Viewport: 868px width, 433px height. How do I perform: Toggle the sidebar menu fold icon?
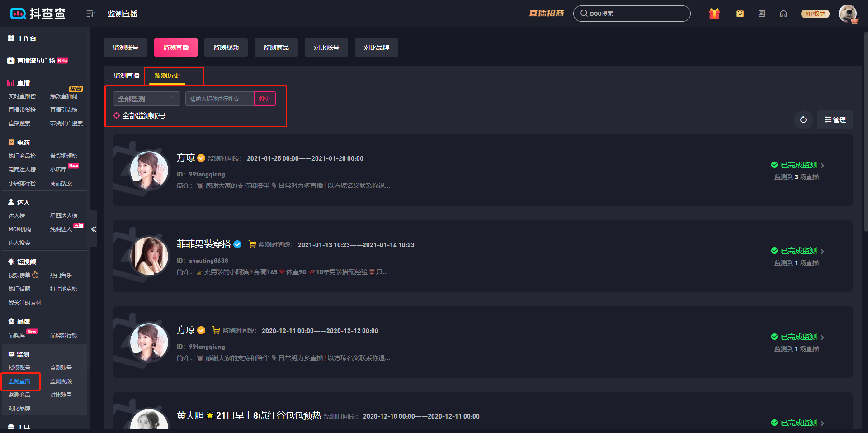[90, 14]
